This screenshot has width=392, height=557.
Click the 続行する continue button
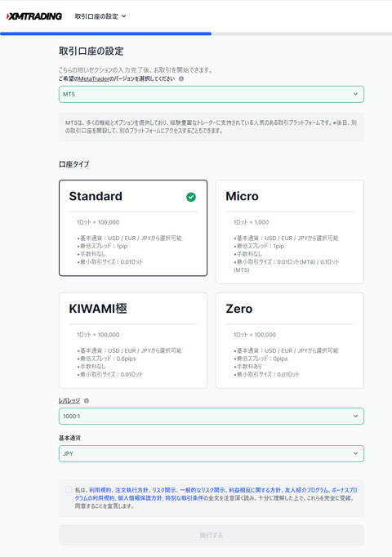(212, 535)
